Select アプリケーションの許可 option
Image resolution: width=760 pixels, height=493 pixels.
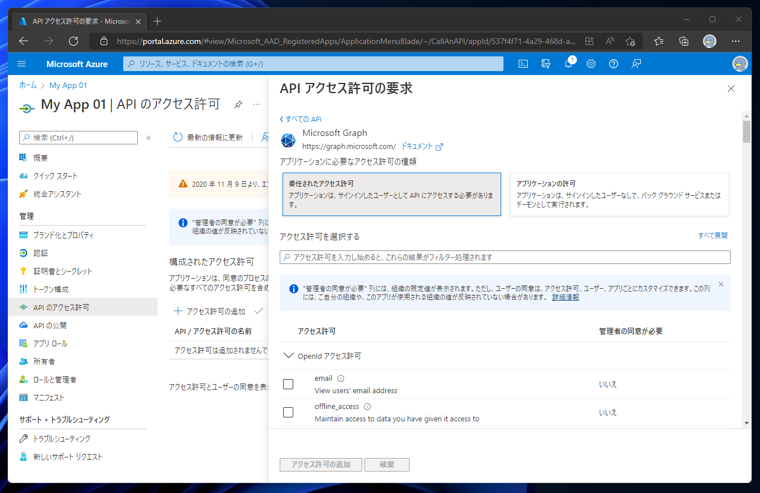tap(619, 194)
